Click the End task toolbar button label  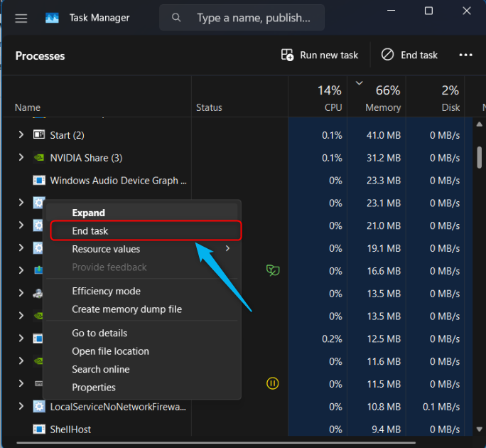(419, 55)
